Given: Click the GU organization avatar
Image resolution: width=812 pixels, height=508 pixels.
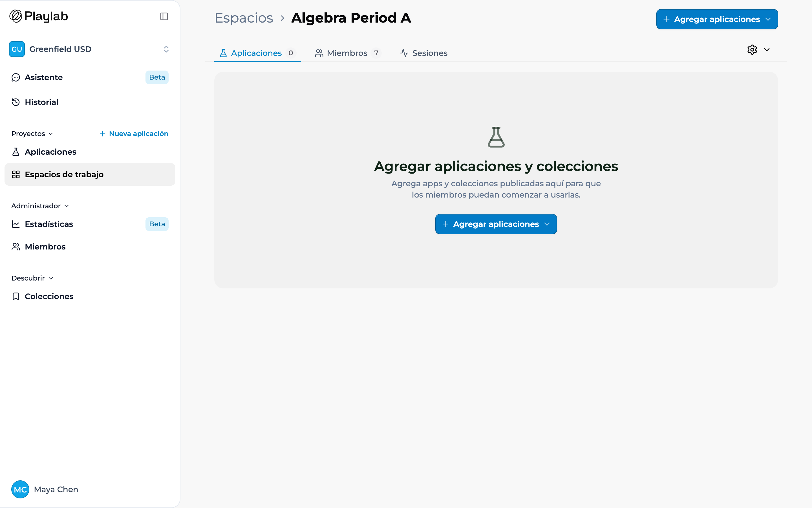Looking at the screenshot, I should (17, 49).
